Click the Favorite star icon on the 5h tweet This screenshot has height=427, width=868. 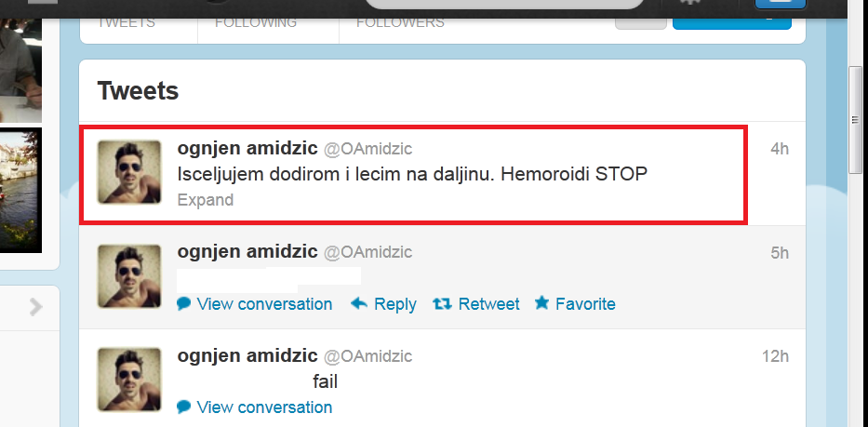tap(542, 303)
